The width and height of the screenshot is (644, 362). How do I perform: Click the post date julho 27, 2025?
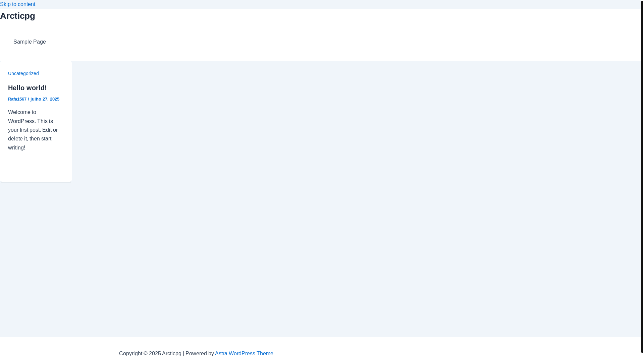45,99
